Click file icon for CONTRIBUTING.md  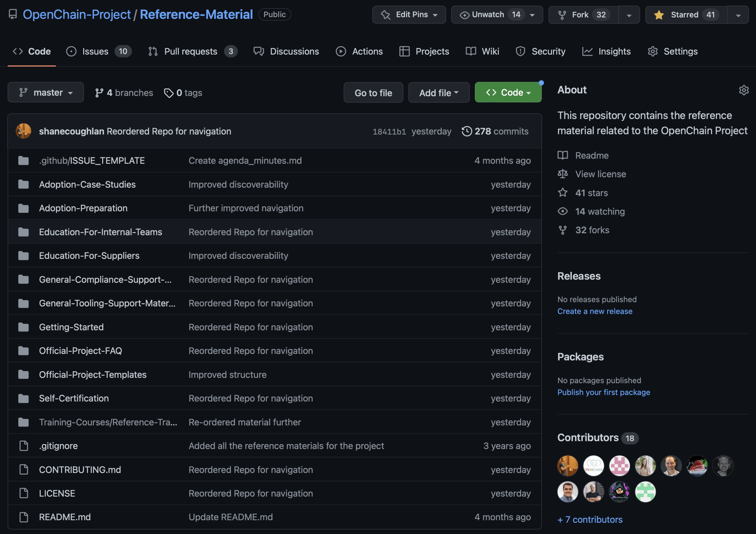[x=24, y=469]
